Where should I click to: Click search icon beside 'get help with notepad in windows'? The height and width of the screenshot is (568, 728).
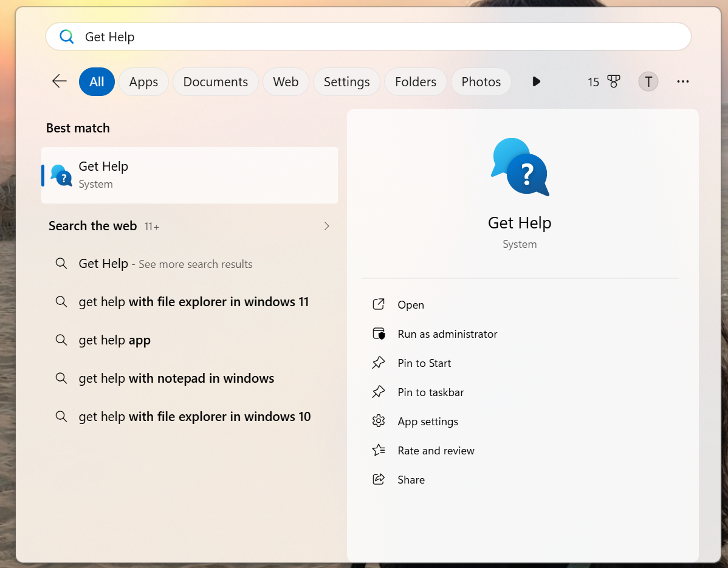pyautogui.click(x=61, y=378)
